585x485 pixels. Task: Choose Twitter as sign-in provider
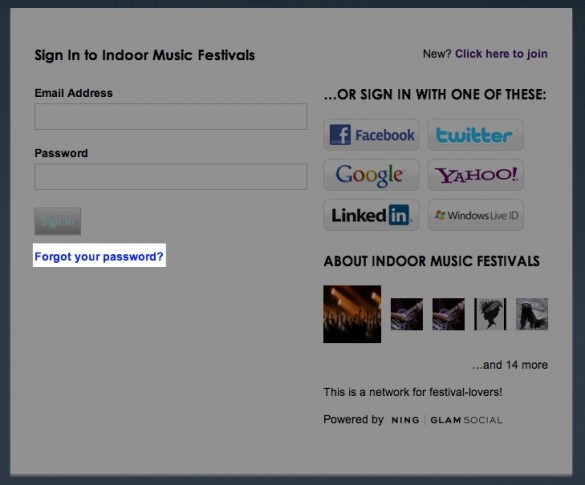point(476,135)
